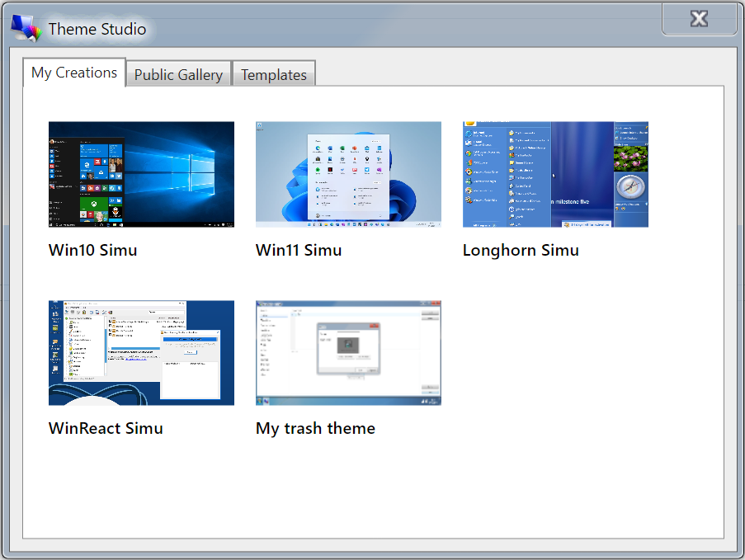This screenshot has width=745, height=560.
Task: Click the Theme Studio application icon
Action: pos(25,27)
